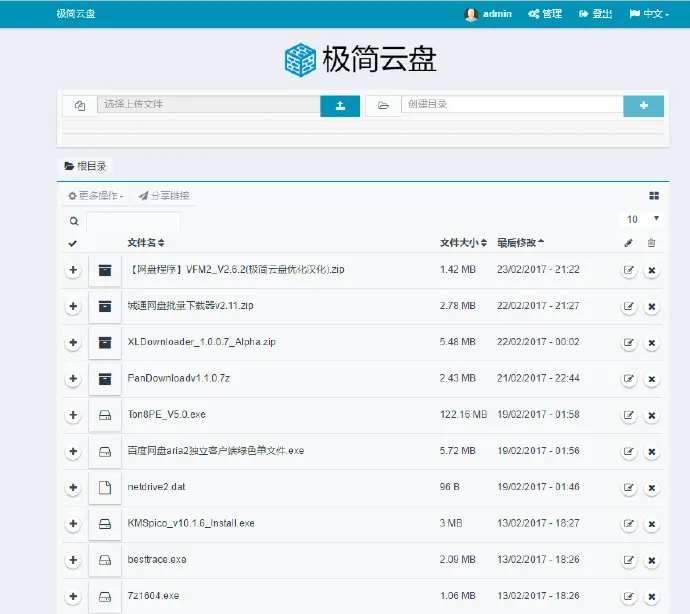Click the 122.16 MB size value
This screenshot has height=614, width=690.
tap(463, 415)
